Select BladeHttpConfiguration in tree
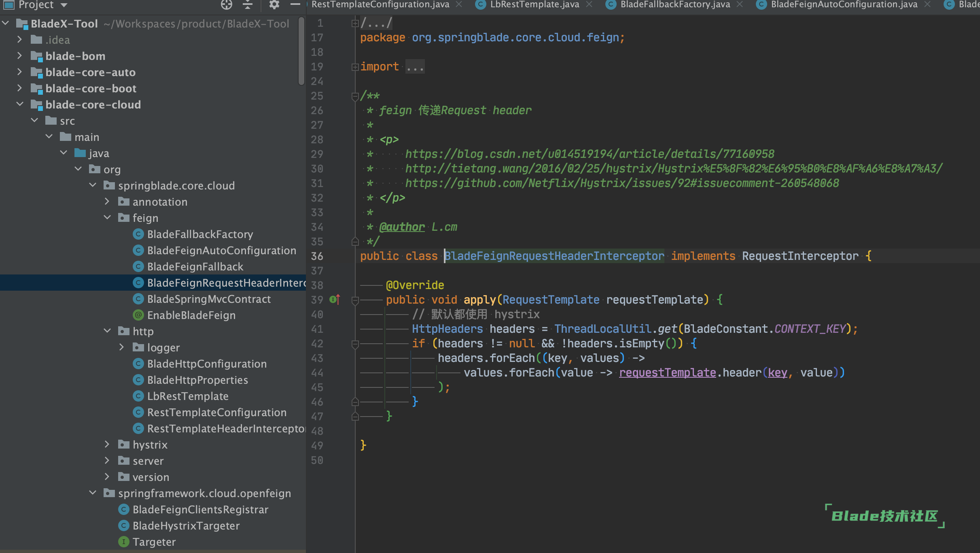 tap(207, 364)
